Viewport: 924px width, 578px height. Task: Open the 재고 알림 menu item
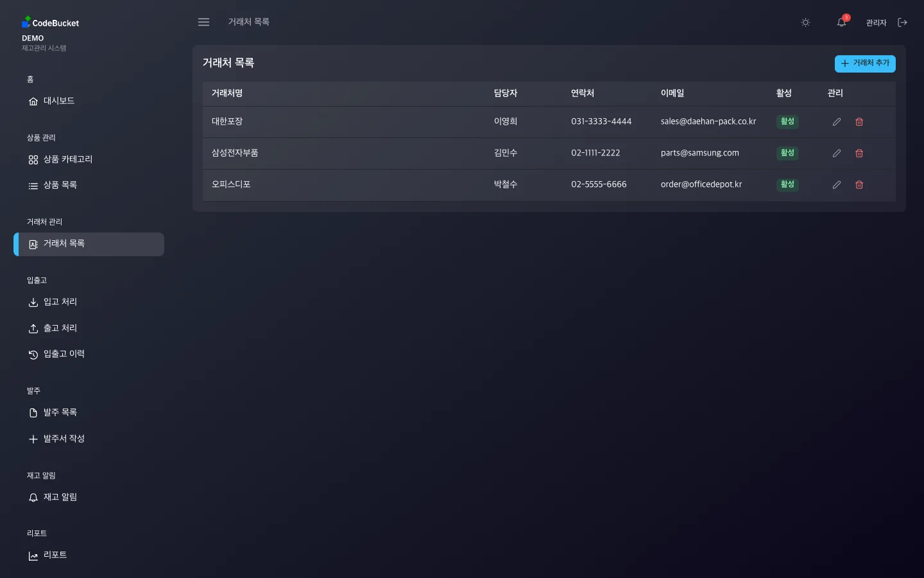coord(60,496)
